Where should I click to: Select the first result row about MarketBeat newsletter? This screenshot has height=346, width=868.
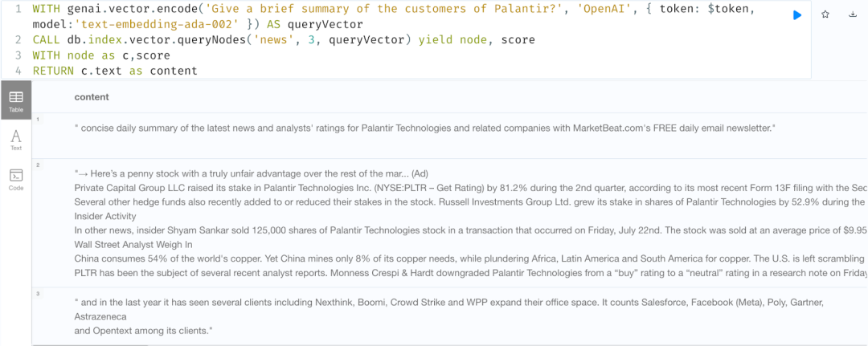point(424,128)
